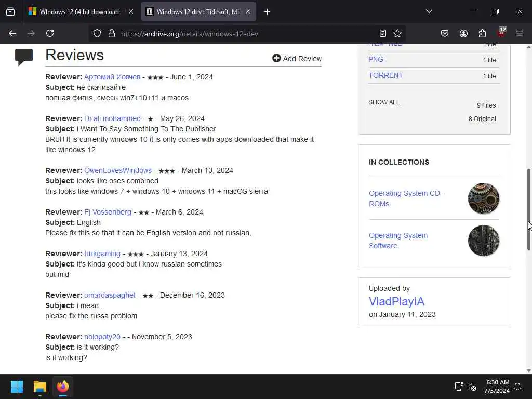Close the Windows 12 dev tab
532x399 pixels.
point(248,11)
